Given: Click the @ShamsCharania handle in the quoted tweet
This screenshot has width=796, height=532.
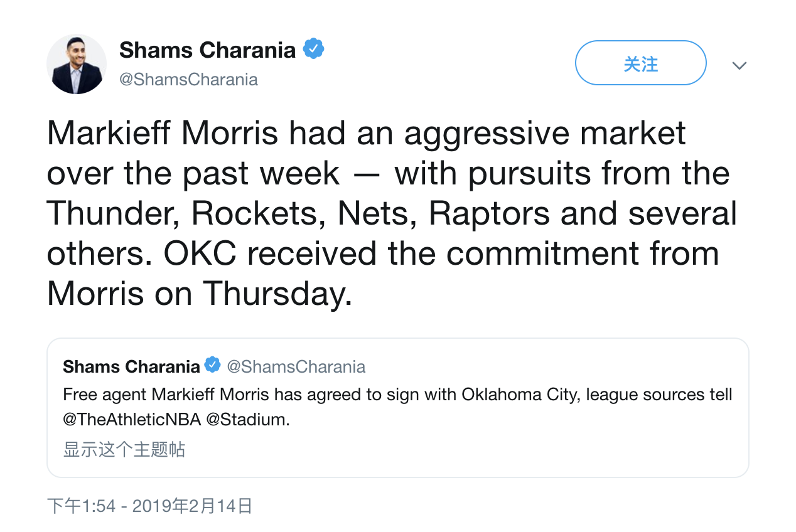Looking at the screenshot, I should (296, 366).
